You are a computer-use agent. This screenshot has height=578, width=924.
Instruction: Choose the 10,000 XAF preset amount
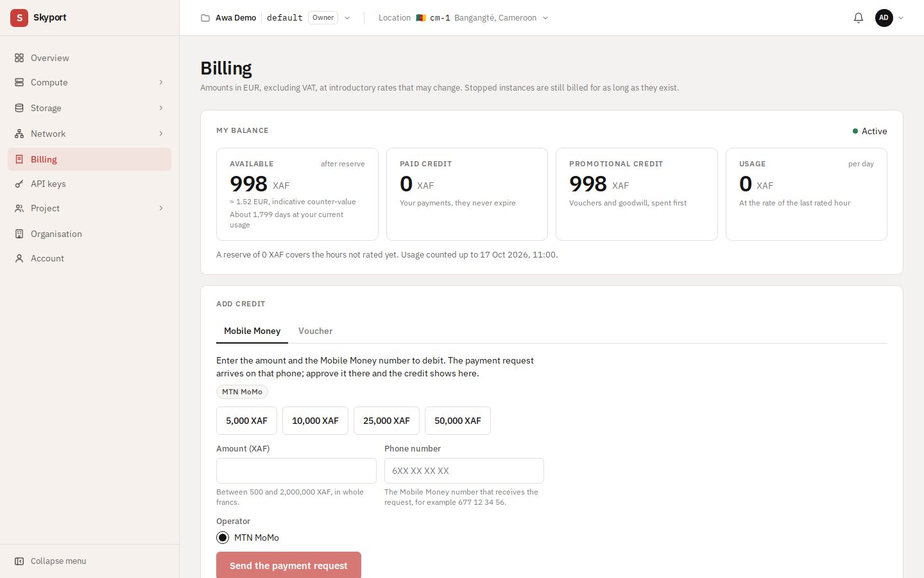click(315, 421)
